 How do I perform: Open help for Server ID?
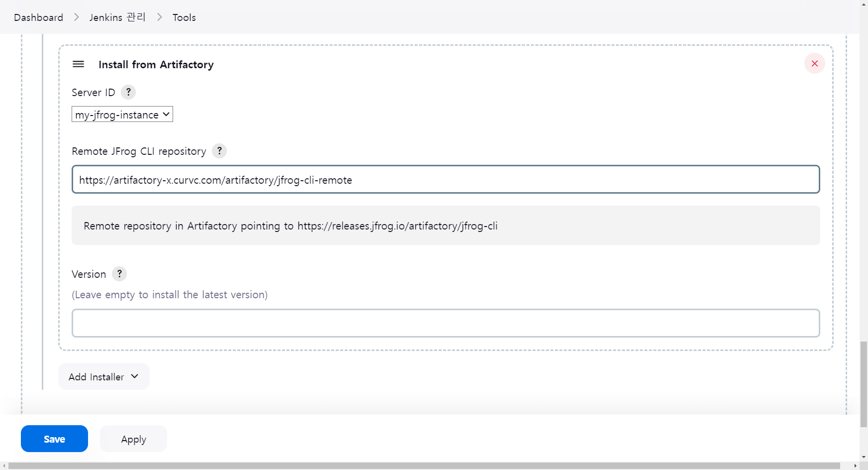[128, 92]
